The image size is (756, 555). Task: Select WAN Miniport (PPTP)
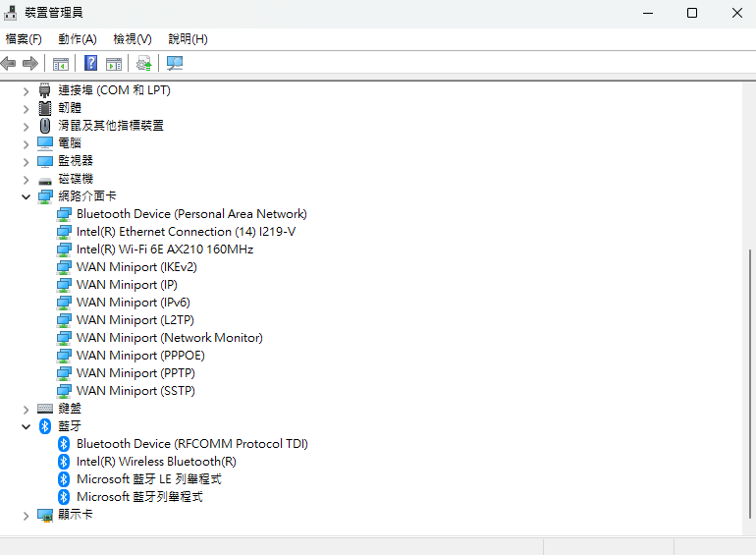point(135,373)
